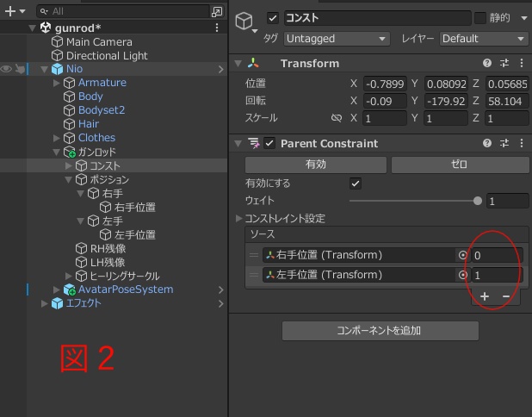
Task: Open the Untagged tag dropdown
Action: [x=337, y=39]
